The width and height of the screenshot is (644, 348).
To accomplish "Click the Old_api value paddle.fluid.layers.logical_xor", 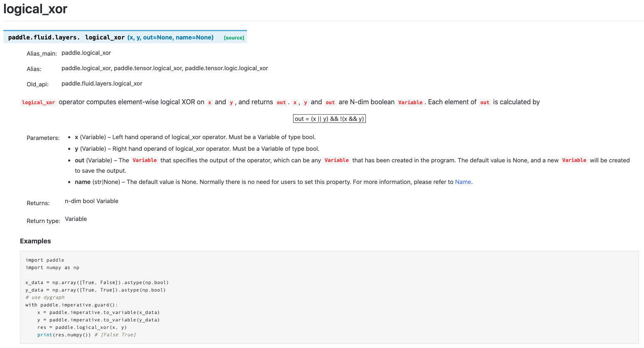I will pos(102,83).
